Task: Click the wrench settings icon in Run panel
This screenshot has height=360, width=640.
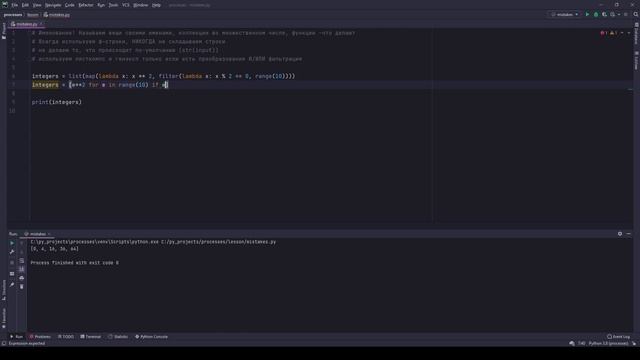Action: tap(12, 252)
